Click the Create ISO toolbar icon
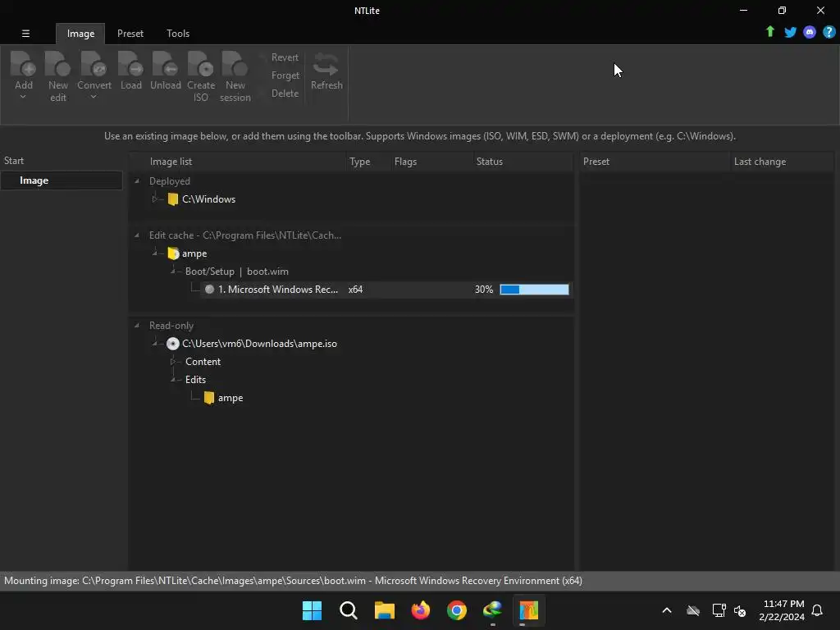This screenshot has width=840, height=630. pos(201,64)
